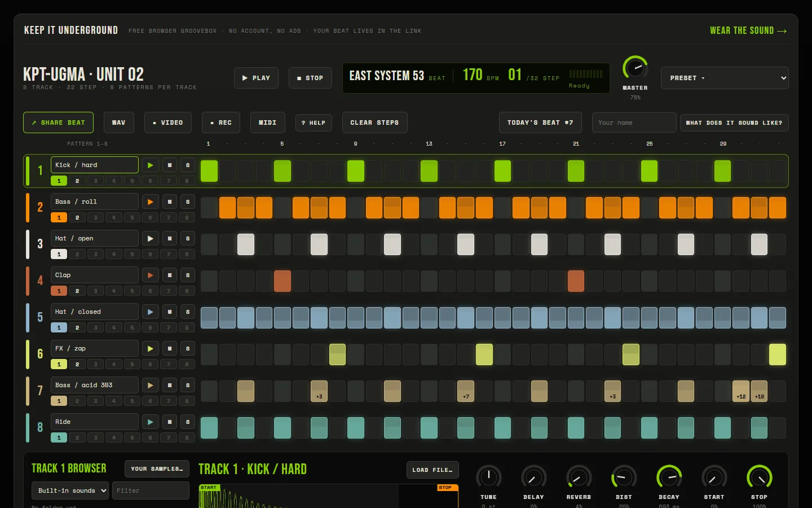812x508 pixels.
Task: Select pattern 2 on the FX / zap track
Action: [x=77, y=364]
